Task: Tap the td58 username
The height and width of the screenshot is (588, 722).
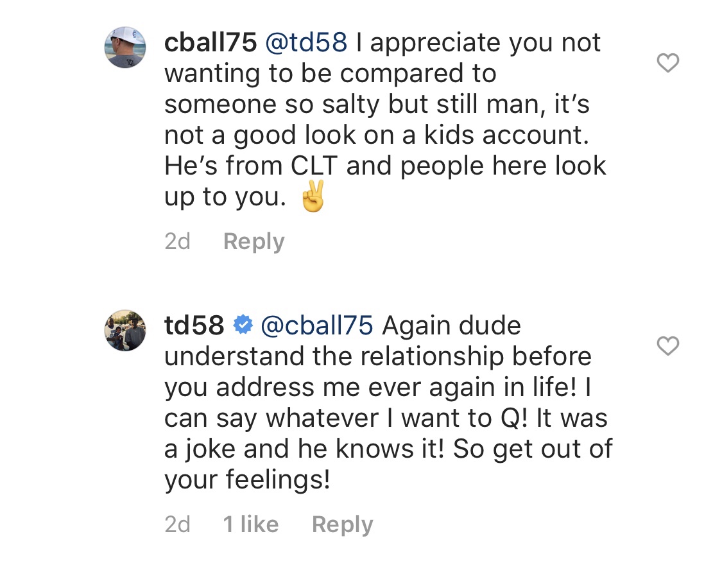Action: coord(194,325)
